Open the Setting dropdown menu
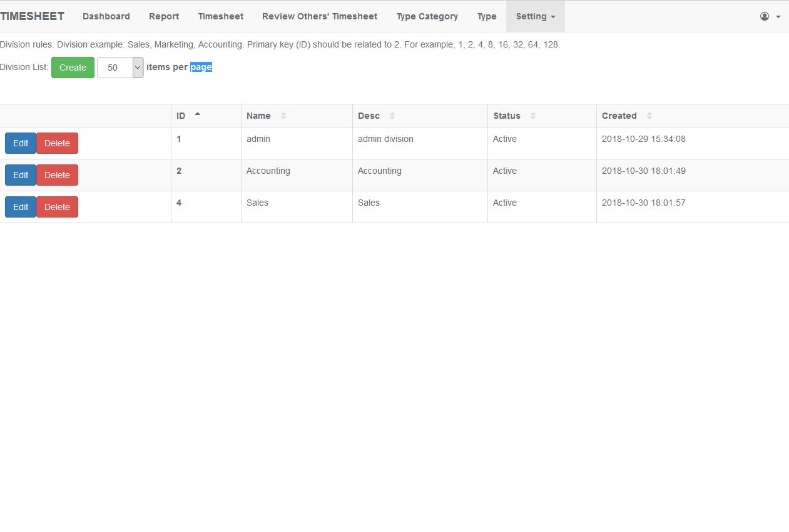789x532 pixels. click(535, 16)
